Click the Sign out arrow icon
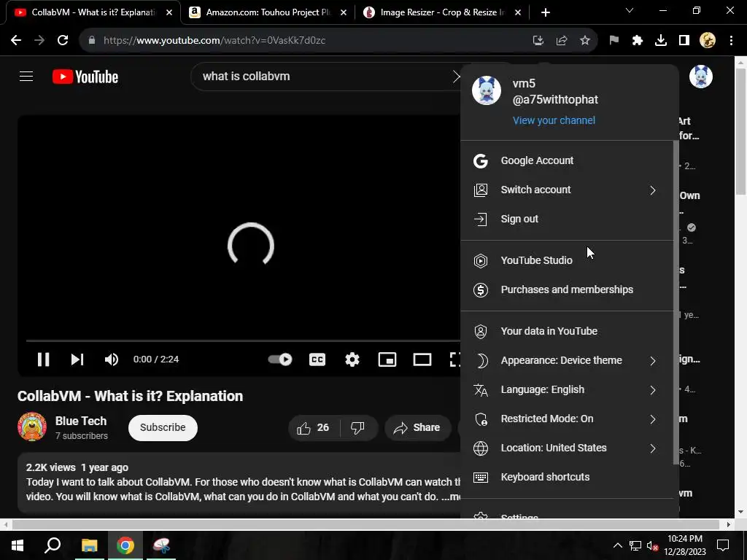This screenshot has height=560, width=747. coord(480,219)
